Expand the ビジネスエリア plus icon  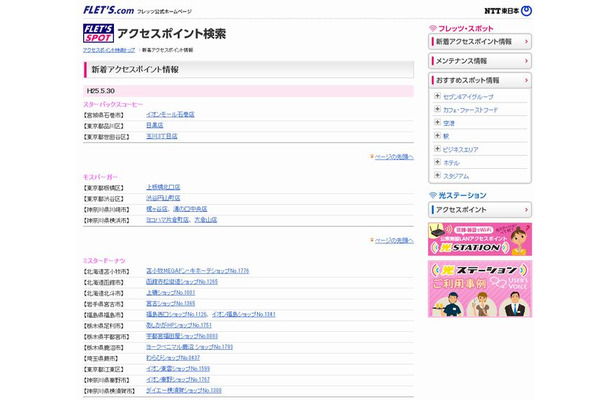tap(437, 149)
